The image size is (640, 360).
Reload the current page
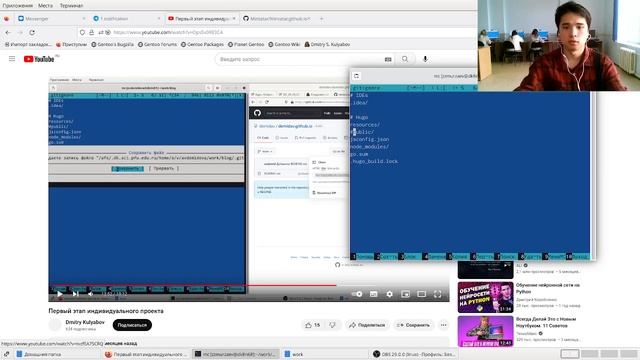32,32
